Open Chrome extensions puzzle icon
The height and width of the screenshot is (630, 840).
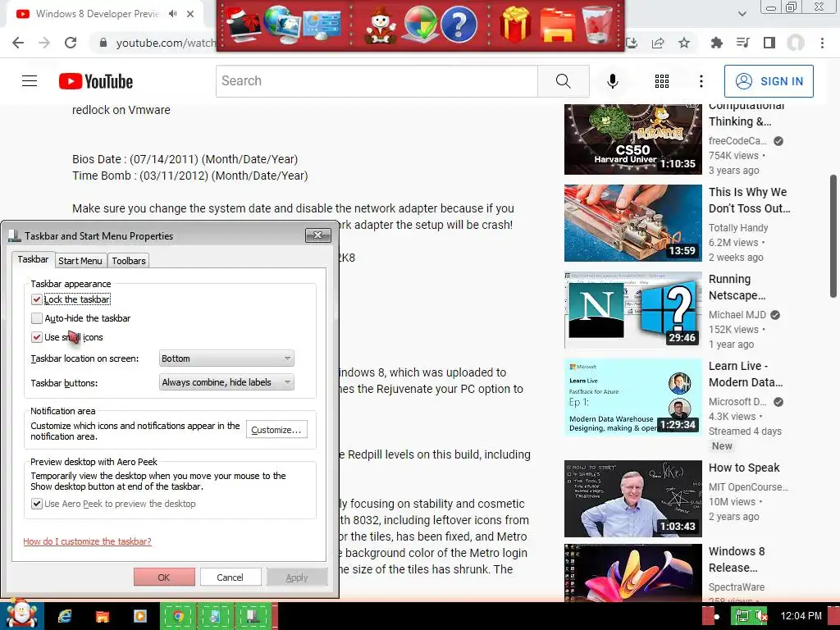click(716, 43)
